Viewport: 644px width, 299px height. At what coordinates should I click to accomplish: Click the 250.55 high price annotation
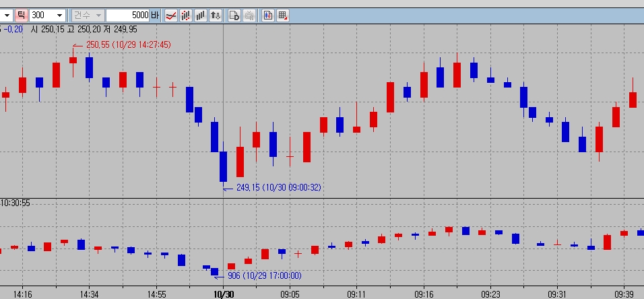(127, 44)
